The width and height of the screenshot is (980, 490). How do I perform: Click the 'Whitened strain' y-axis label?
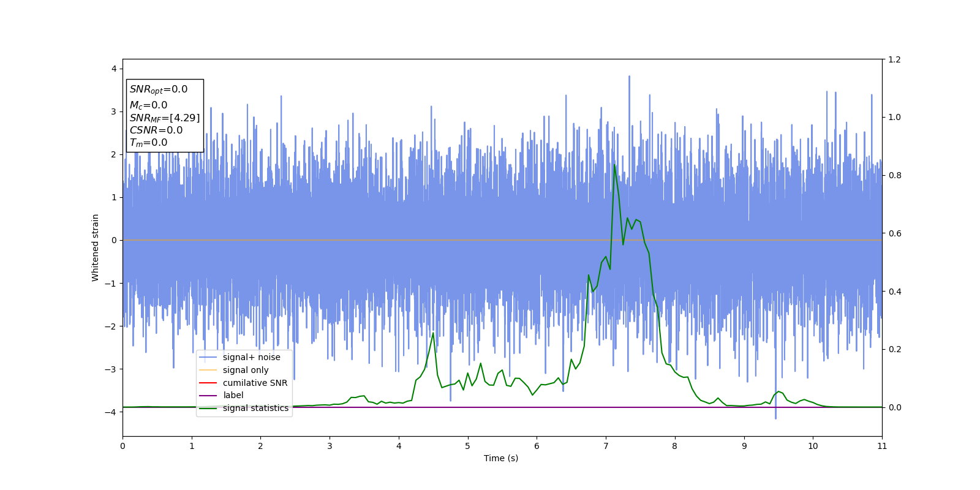[x=96, y=247]
